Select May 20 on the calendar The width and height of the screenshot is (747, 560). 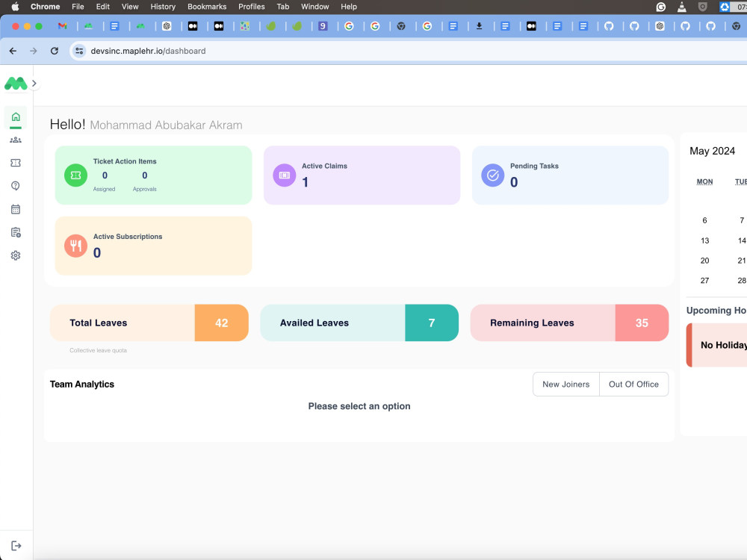coord(704,261)
